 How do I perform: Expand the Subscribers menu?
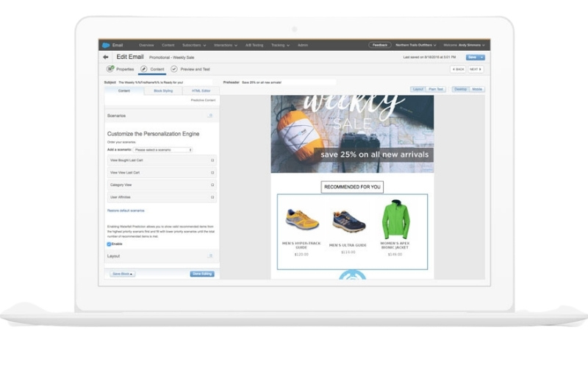(x=194, y=45)
